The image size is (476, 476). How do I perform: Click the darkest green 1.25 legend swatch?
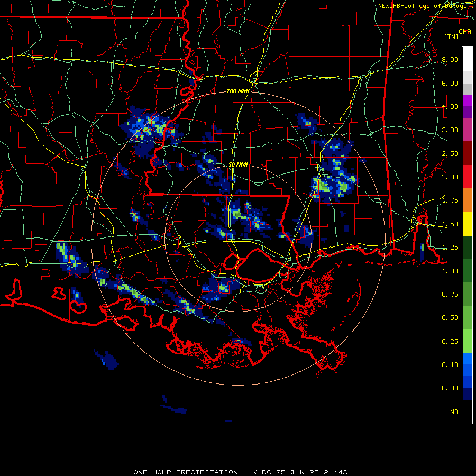467,247
